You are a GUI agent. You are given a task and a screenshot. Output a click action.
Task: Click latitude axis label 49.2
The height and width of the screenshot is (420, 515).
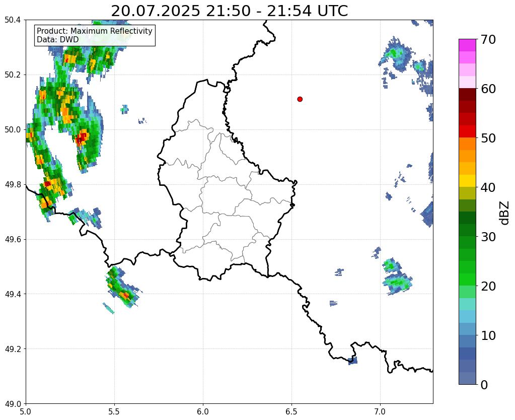pyautogui.click(x=13, y=348)
